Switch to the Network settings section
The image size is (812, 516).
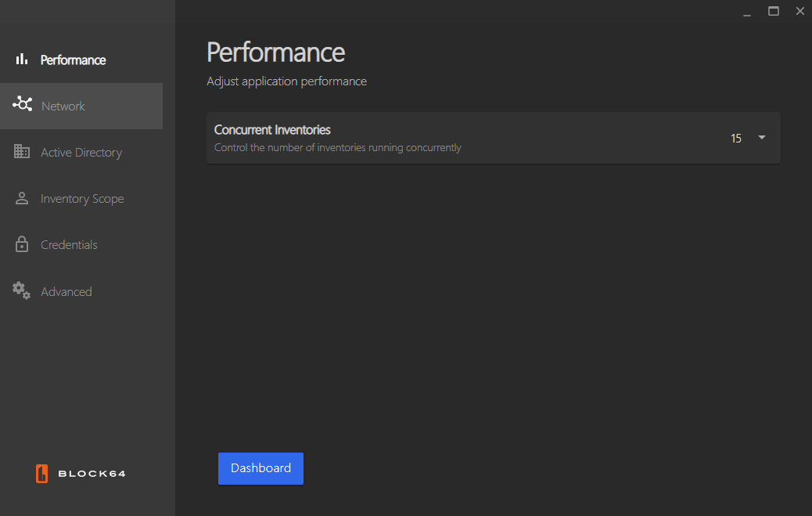coord(63,106)
